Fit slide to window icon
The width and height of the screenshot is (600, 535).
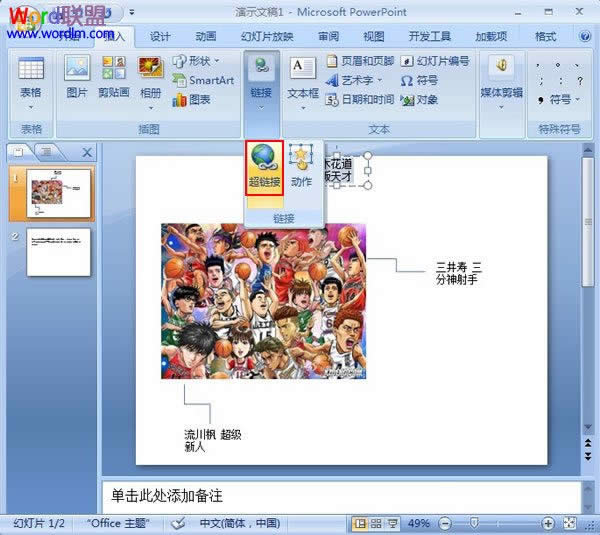570,523
